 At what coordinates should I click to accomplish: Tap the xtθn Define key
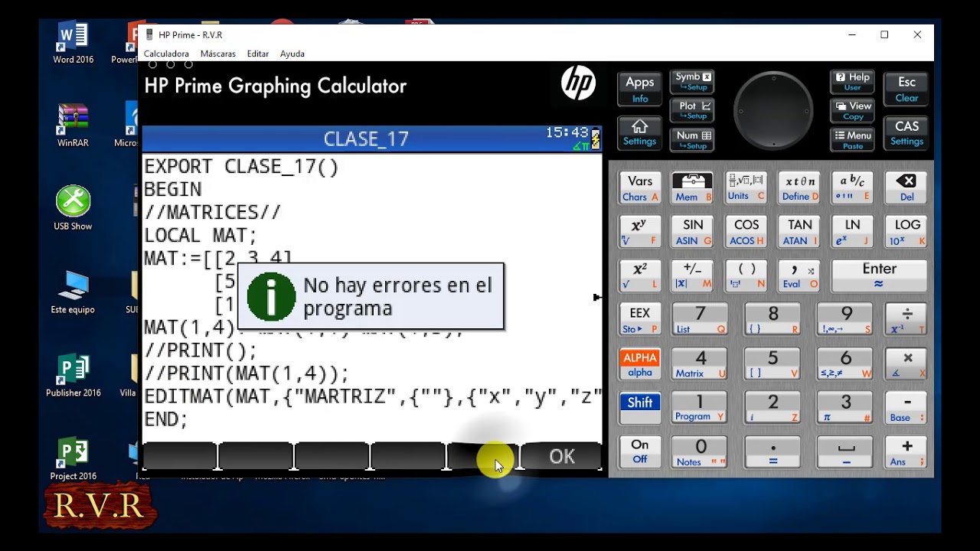click(799, 188)
